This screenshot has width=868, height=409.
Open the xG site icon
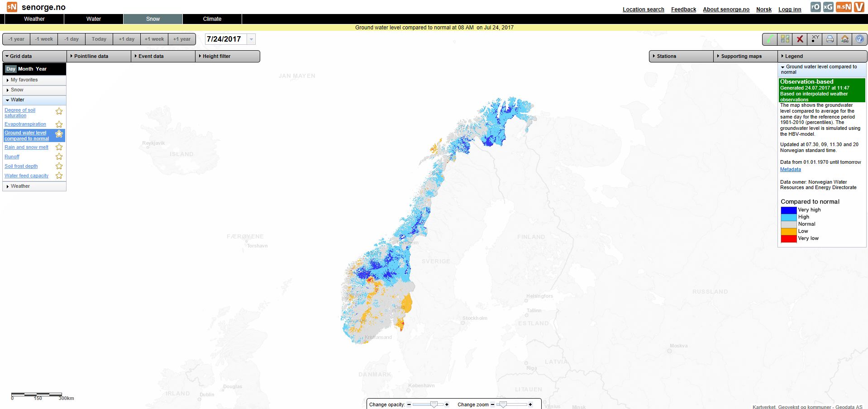click(828, 7)
